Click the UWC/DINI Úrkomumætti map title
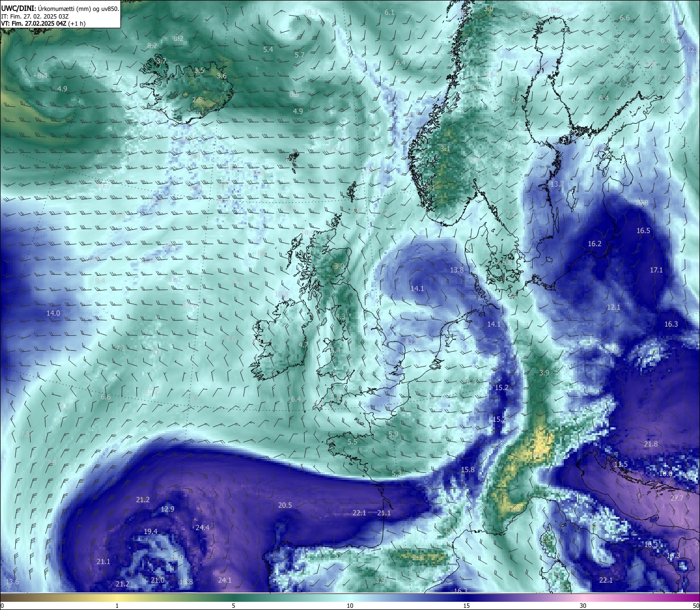 pos(60,8)
